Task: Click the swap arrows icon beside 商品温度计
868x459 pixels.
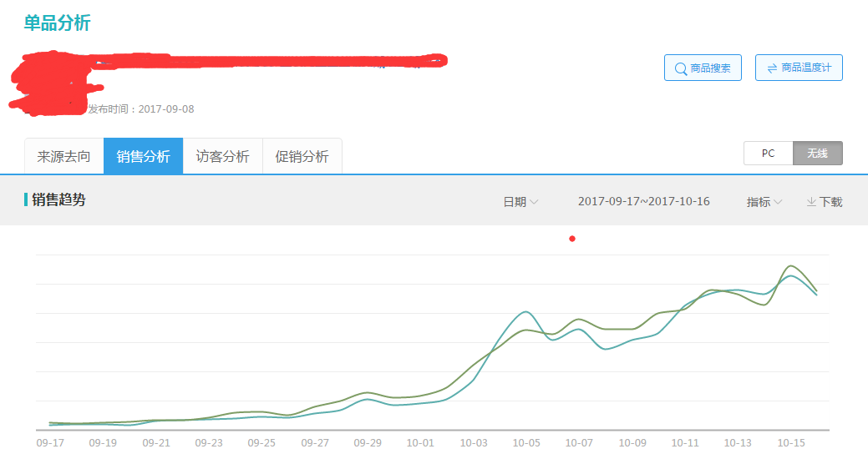Action: click(771, 68)
